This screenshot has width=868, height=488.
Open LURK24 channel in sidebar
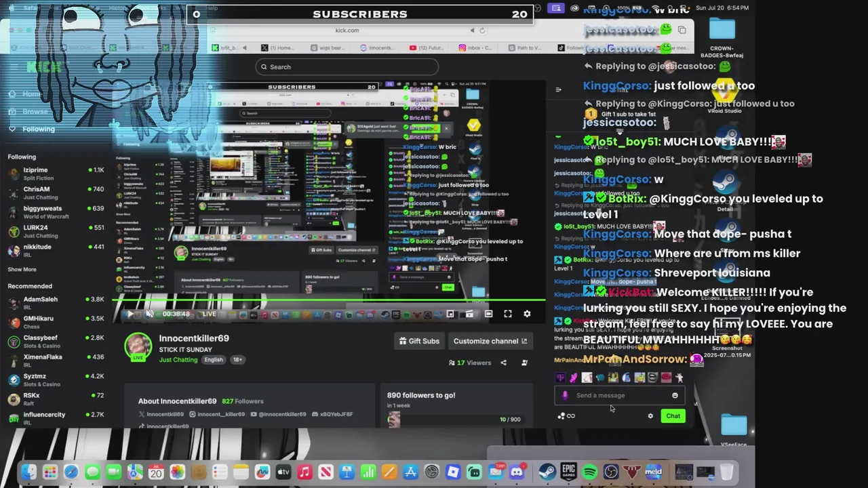[x=56, y=231]
